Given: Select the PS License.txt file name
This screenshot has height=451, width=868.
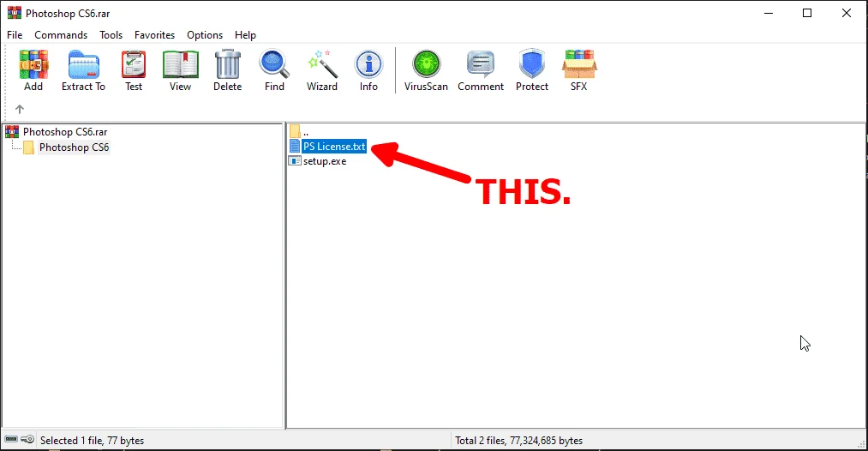Looking at the screenshot, I should pos(334,147).
